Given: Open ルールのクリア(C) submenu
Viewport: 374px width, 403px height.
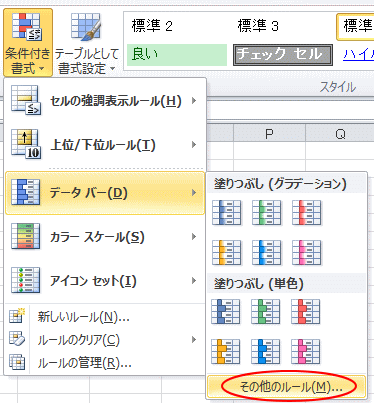Looking at the screenshot, I should tap(105, 340).
